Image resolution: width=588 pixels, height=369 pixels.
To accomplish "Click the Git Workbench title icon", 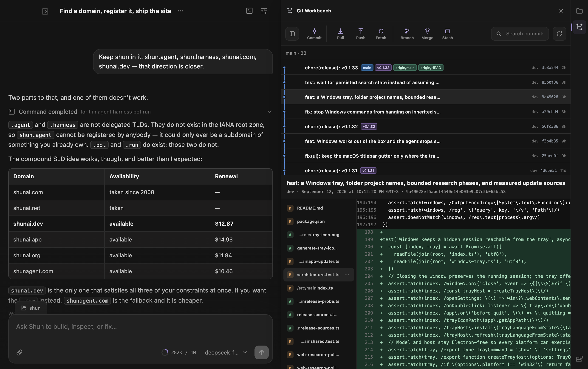I will pyautogui.click(x=290, y=11).
